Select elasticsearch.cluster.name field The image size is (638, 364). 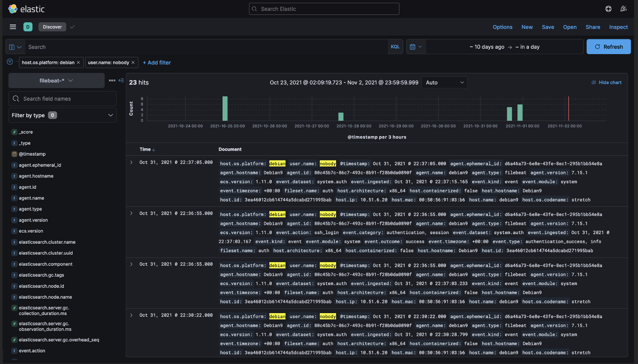click(47, 242)
